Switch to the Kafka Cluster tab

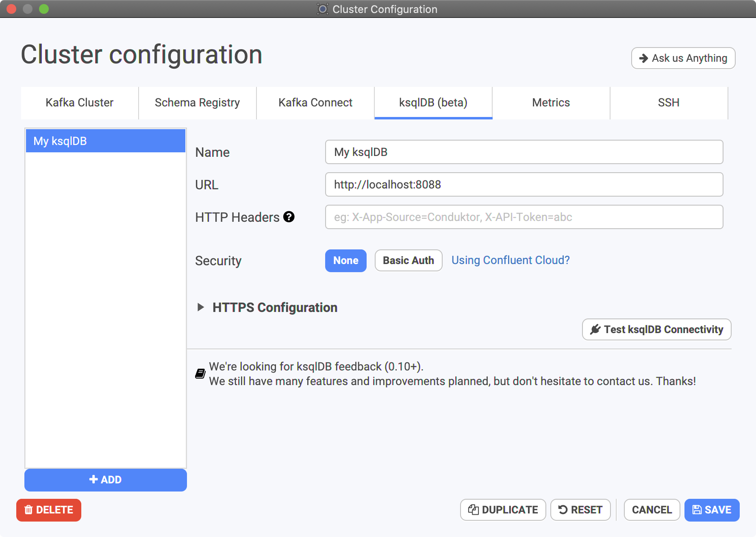80,103
